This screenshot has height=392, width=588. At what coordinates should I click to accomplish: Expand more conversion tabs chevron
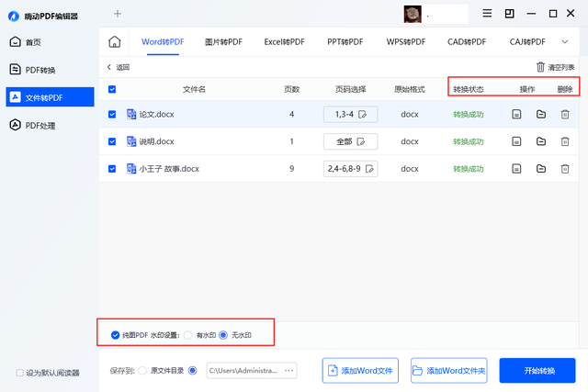point(565,41)
